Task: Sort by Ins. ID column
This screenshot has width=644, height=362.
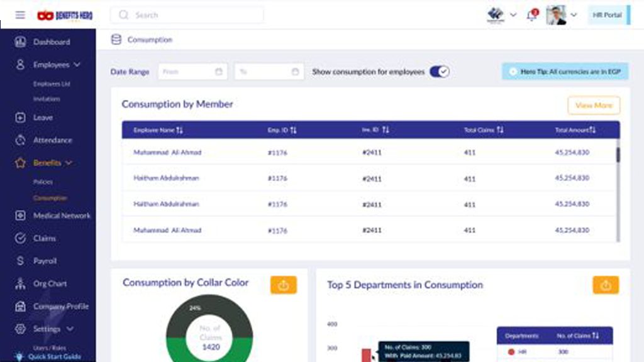Action: 386,129
